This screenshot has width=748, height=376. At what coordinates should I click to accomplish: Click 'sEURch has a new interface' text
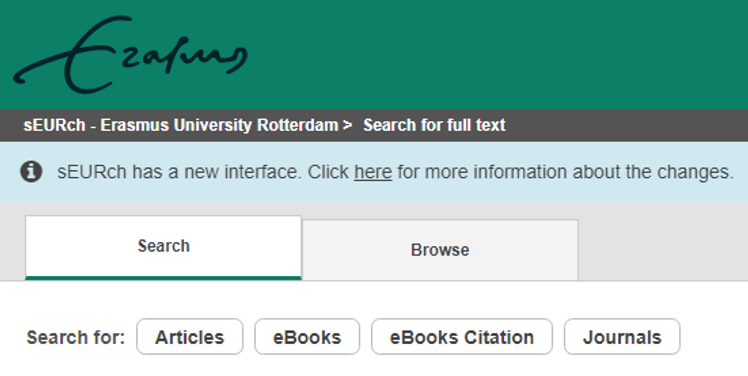(179, 172)
